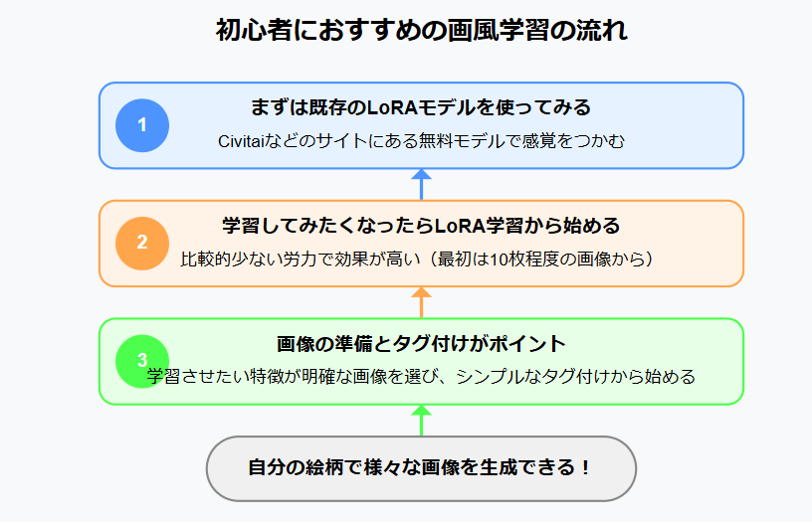812x522 pixels.
Task: Click the blue upward arrow
Action: [x=421, y=184]
